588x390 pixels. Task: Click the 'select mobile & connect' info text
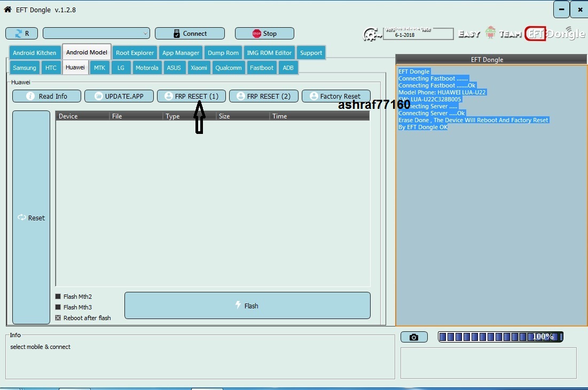41,347
